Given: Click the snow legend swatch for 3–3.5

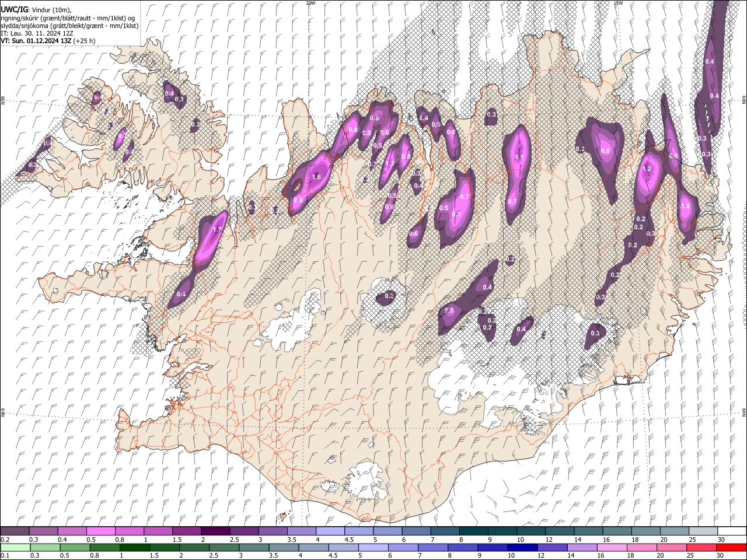Looking at the screenshot, I should [x=273, y=531].
